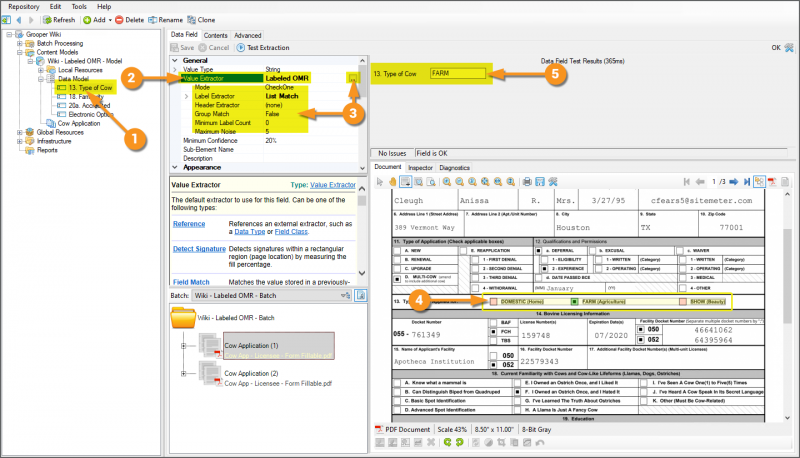Open the Value Extractor type link

[x=333, y=185]
